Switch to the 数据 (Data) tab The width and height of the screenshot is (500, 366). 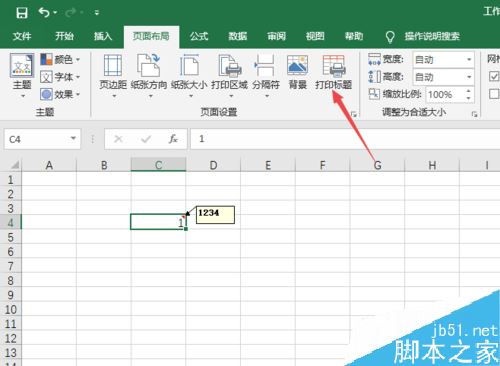pyautogui.click(x=238, y=36)
